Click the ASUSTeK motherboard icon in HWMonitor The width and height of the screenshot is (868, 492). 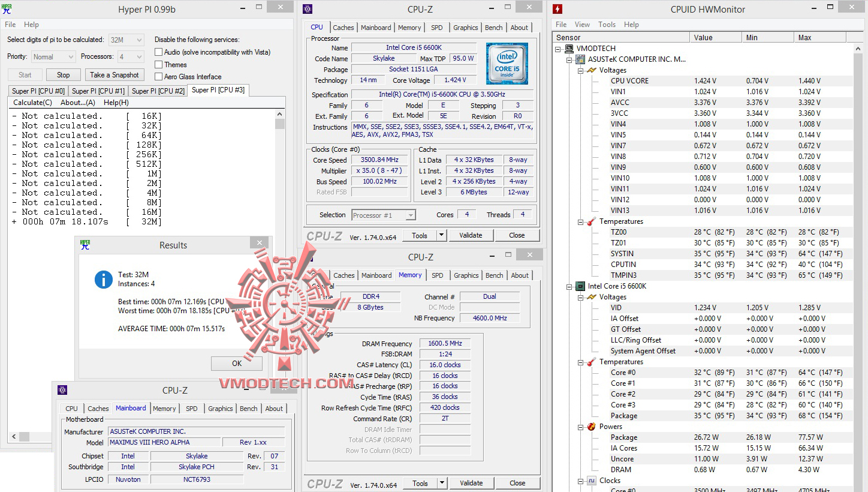click(580, 59)
